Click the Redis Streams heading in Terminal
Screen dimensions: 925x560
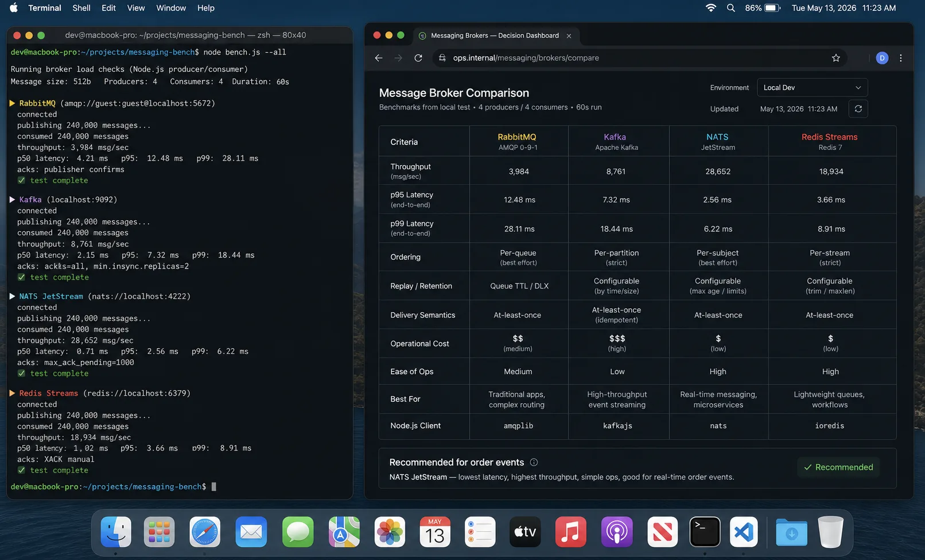(x=48, y=394)
